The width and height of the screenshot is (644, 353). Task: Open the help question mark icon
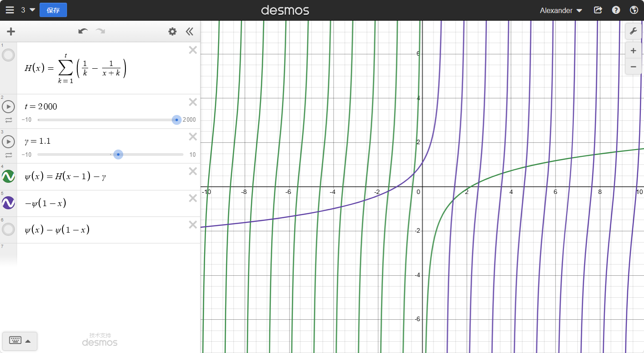[616, 10]
